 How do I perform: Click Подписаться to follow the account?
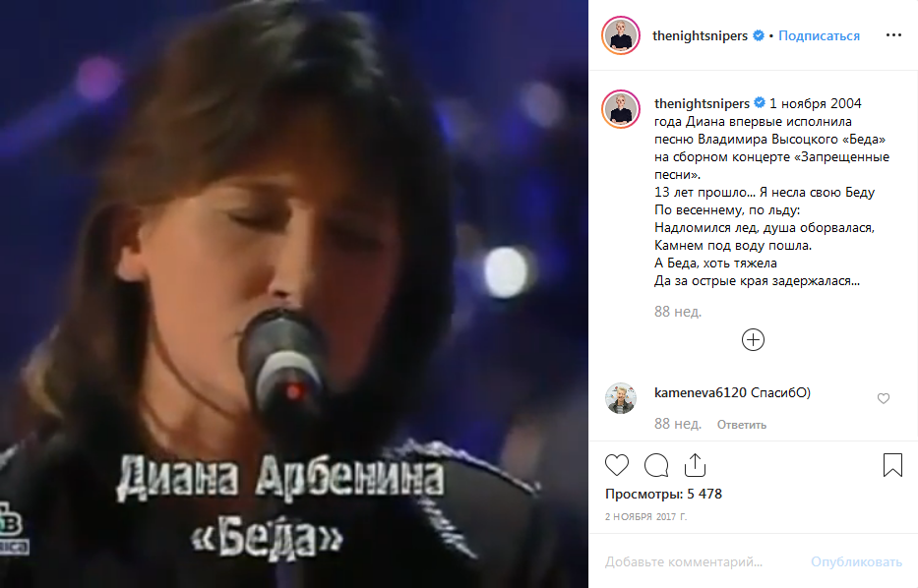tap(819, 35)
